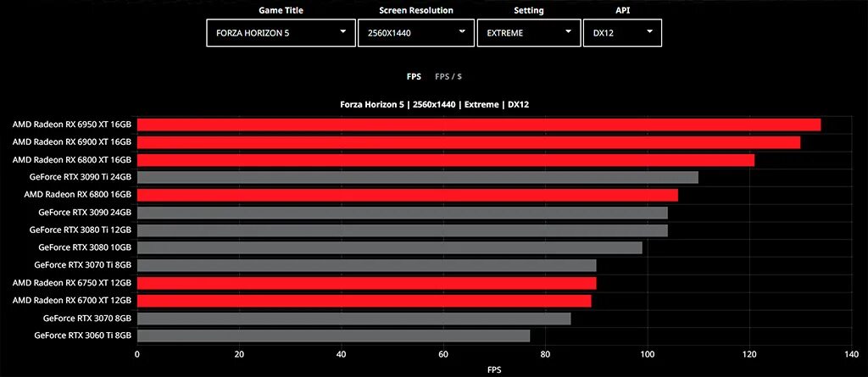Click the 80 tick on the x-axis
The height and width of the screenshot is (377, 868).
click(x=545, y=354)
